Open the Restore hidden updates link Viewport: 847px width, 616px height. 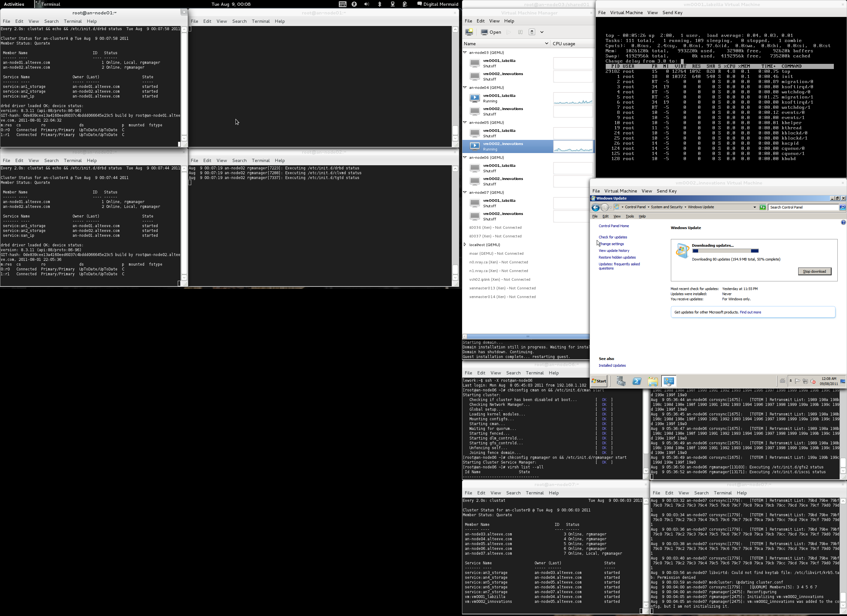[x=617, y=257]
